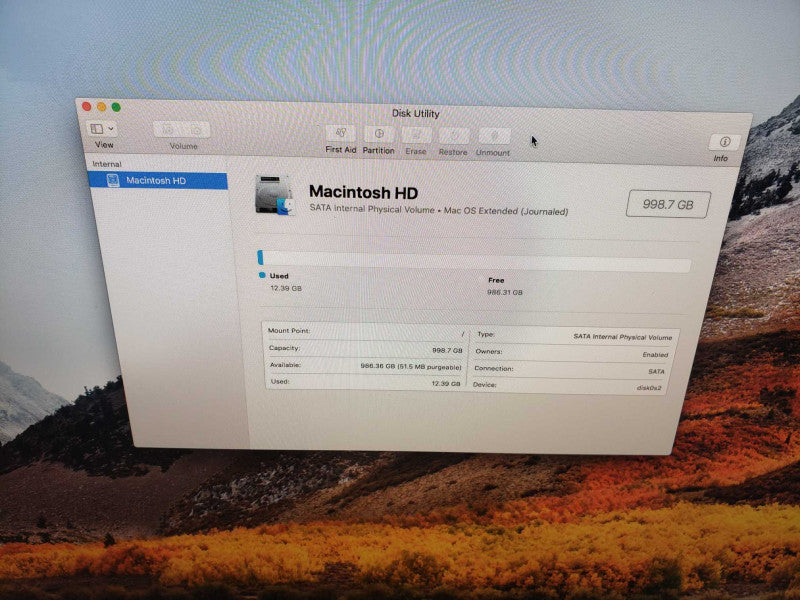Viewport: 800px width, 600px height.
Task: Minimize the Disk Utility window
Action: 102,107
